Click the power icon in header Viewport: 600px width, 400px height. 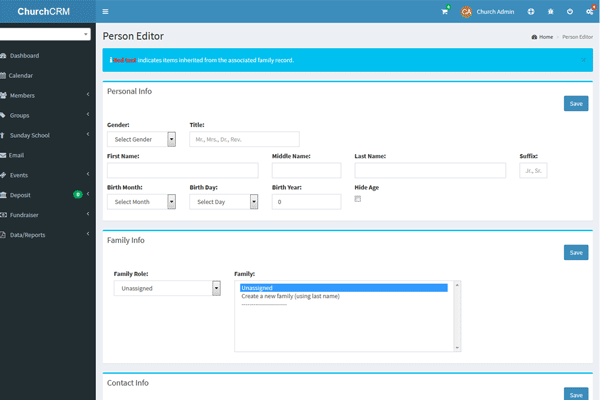tap(570, 12)
